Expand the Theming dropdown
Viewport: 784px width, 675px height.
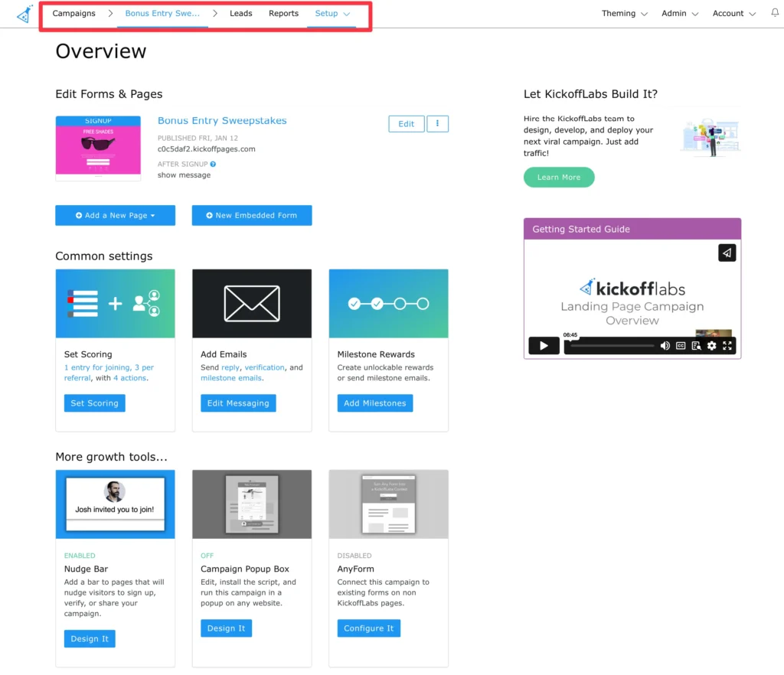(624, 14)
